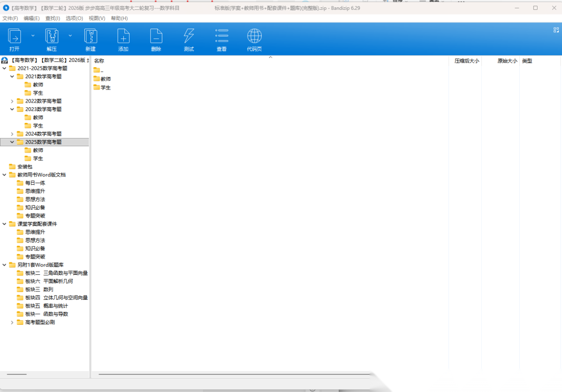Click the 打开 (Open) toolbar icon
Viewport: 562px width, 392px height.
click(x=15, y=36)
